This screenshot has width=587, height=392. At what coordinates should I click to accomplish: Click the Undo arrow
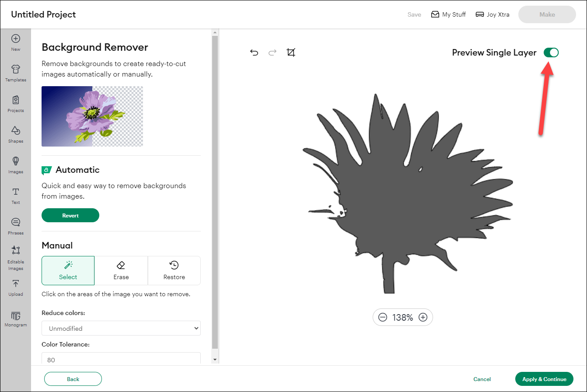click(x=254, y=52)
